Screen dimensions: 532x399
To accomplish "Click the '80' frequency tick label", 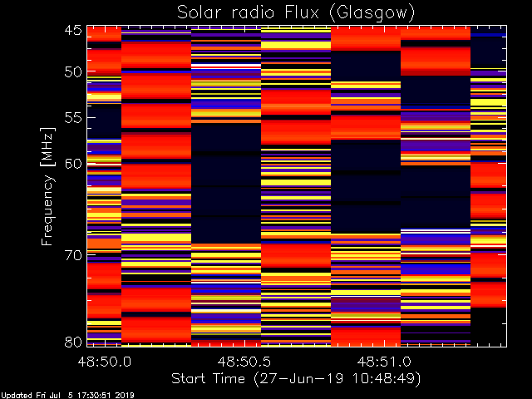I will 73,342.
